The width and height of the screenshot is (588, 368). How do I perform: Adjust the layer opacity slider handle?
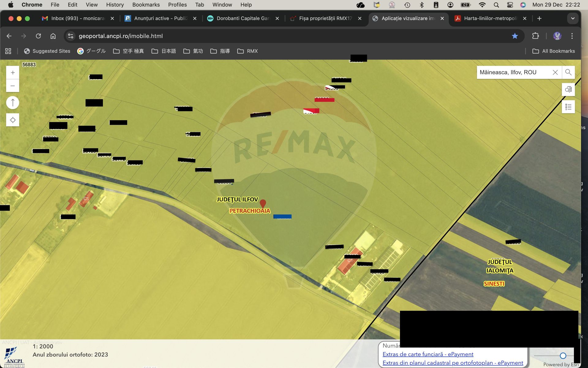coord(563,355)
